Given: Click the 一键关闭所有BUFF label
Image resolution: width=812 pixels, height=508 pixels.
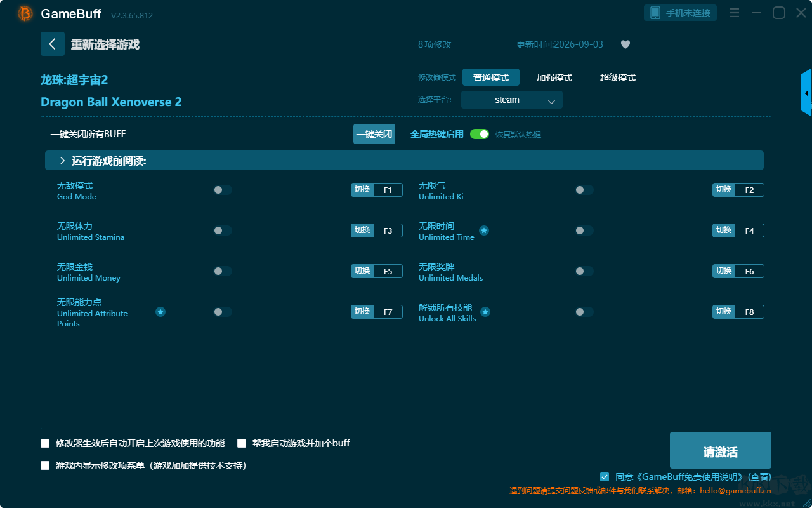Looking at the screenshot, I should pos(88,134).
